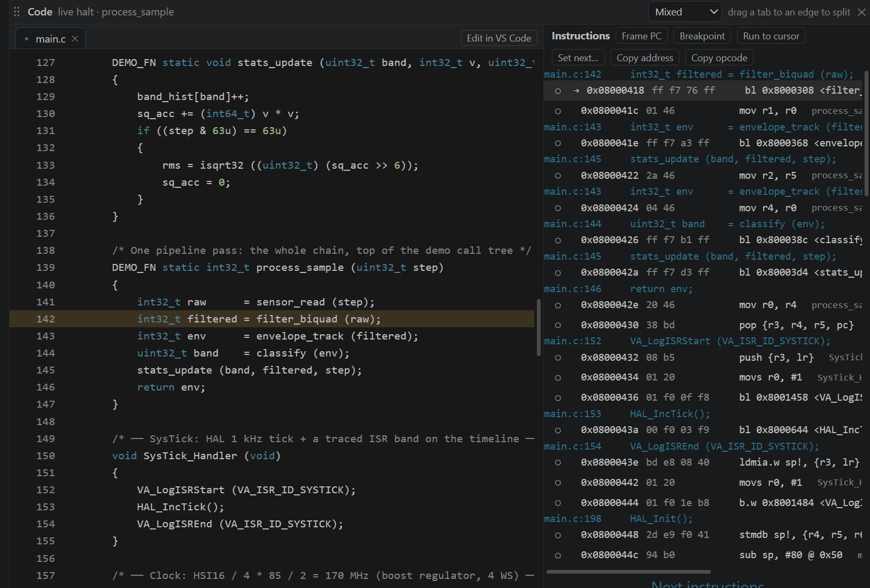Screen dimensions: 870x588
Task: Click source line number 142
Action: pyautogui.click(x=46, y=319)
